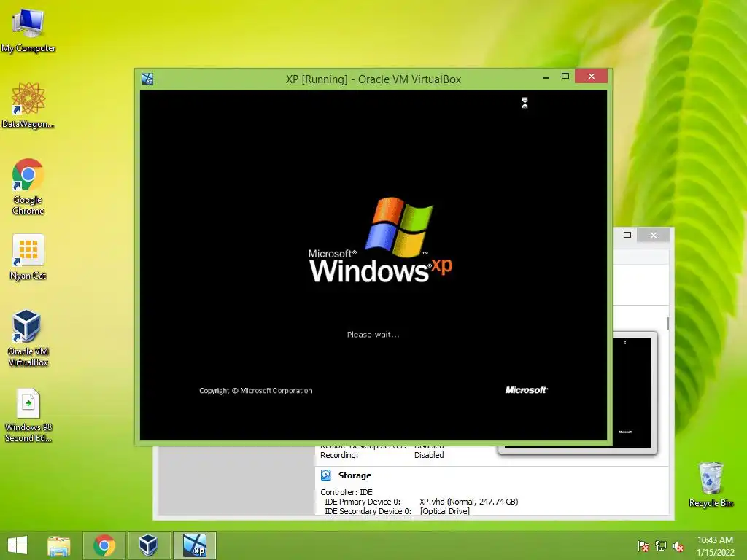This screenshot has width=747, height=560.
Task: Minimize the XP VirtualBox window
Action: pos(546,77)
